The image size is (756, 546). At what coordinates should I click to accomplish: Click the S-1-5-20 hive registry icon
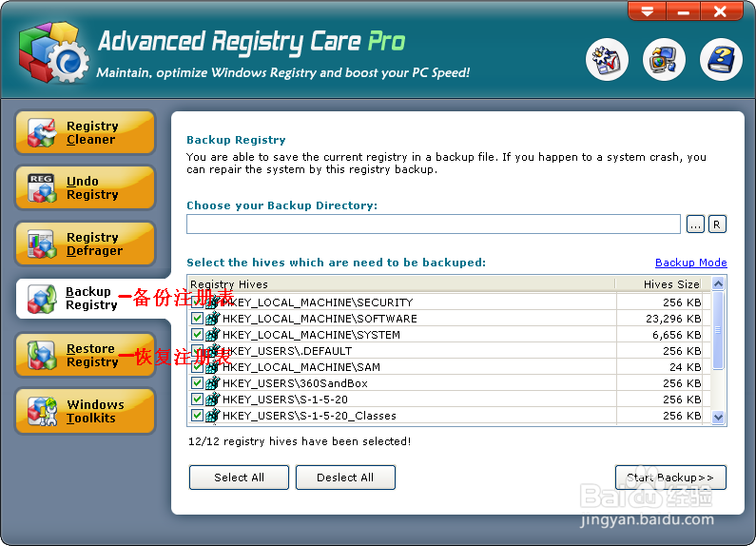click(x=213, y=400)
